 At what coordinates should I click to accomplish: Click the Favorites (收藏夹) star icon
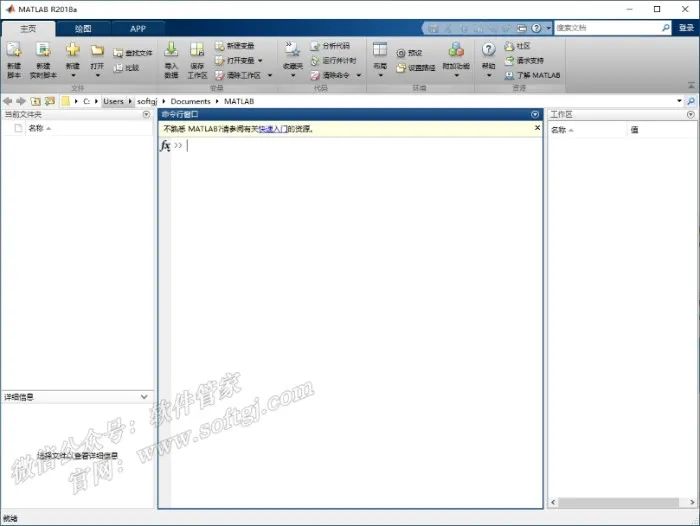pyautogui.click(x=292, y=50)
